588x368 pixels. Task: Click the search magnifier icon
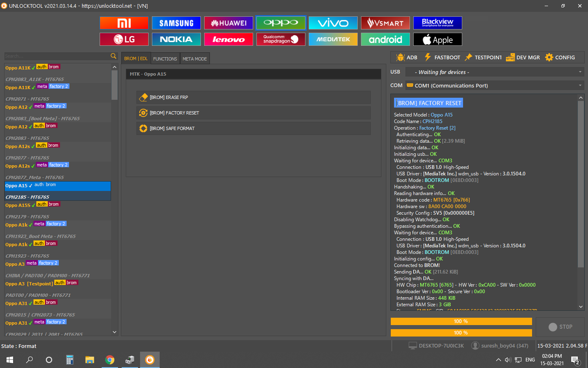coord(114,56)
